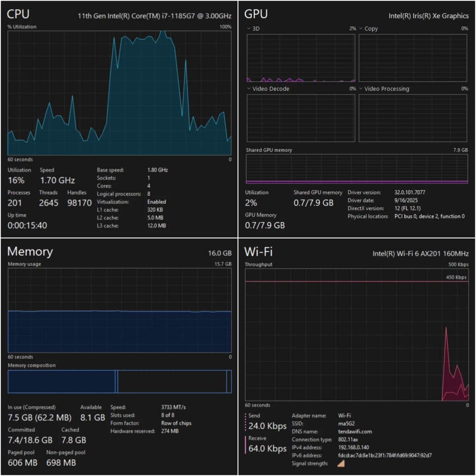Click the Virtualization Enabled value
This screenshot has width=476, height=476.
click(x=157, y=202)
